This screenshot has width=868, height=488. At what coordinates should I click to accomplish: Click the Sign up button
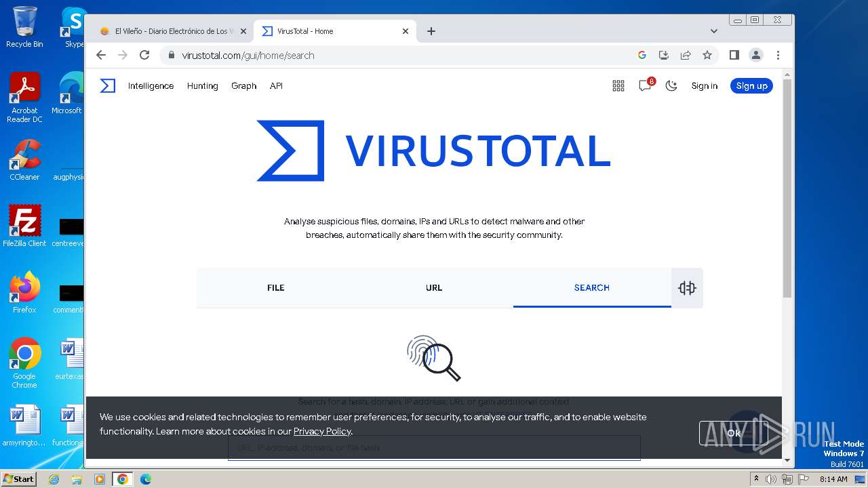click(x=751, y=86)
